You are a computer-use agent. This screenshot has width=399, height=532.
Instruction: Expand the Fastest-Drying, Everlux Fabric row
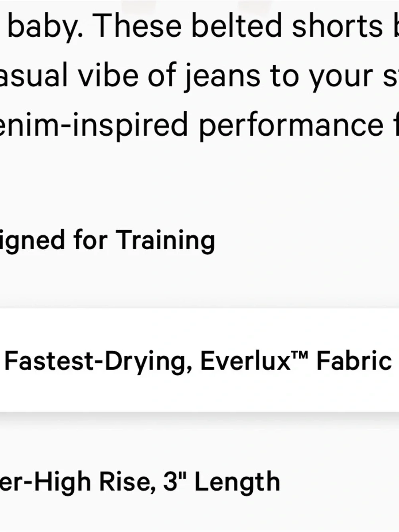click(x=199, y=360)
